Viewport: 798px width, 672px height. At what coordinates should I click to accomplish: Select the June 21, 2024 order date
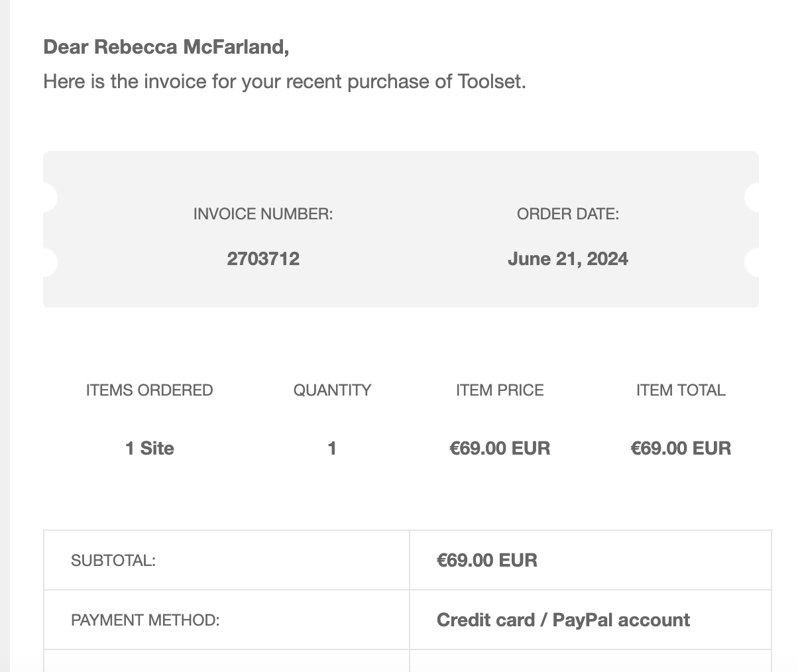click(x=568, y=258)
